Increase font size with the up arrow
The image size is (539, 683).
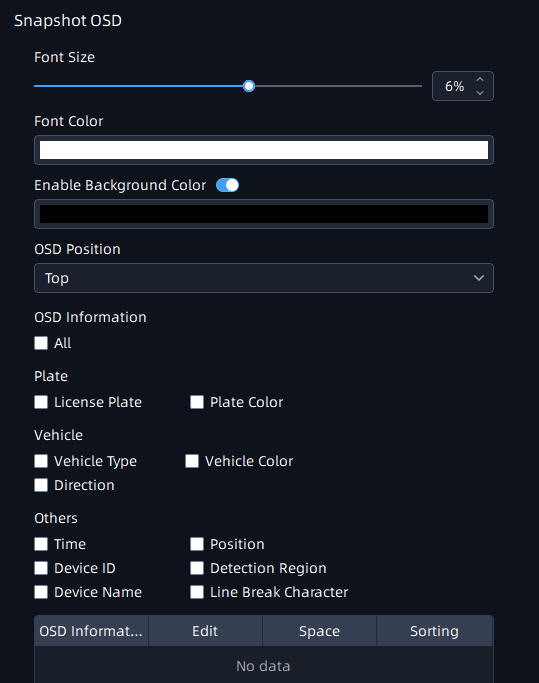point(480,79)
